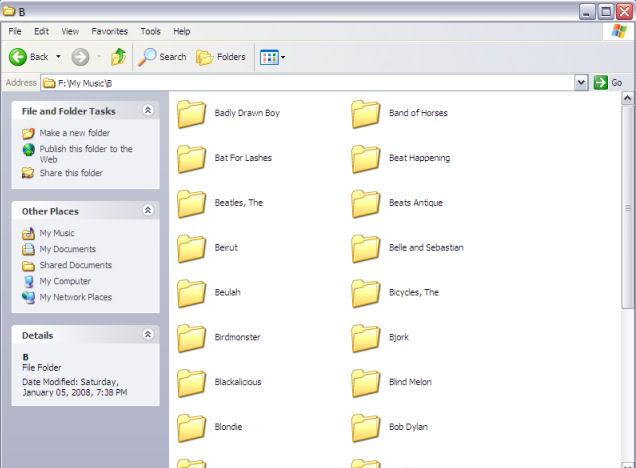
Task: Click the green Back arrow button
Action: (x=18, y=57)
